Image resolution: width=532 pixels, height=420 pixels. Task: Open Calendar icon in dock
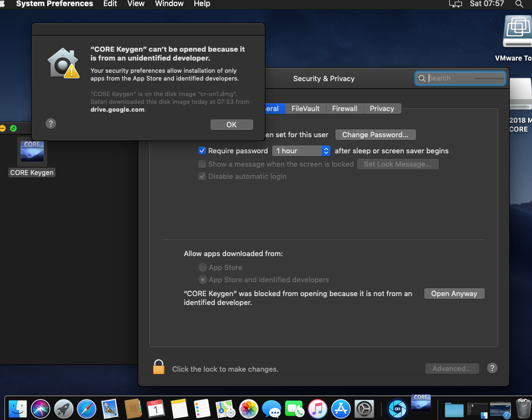click(x=155, y=408)
